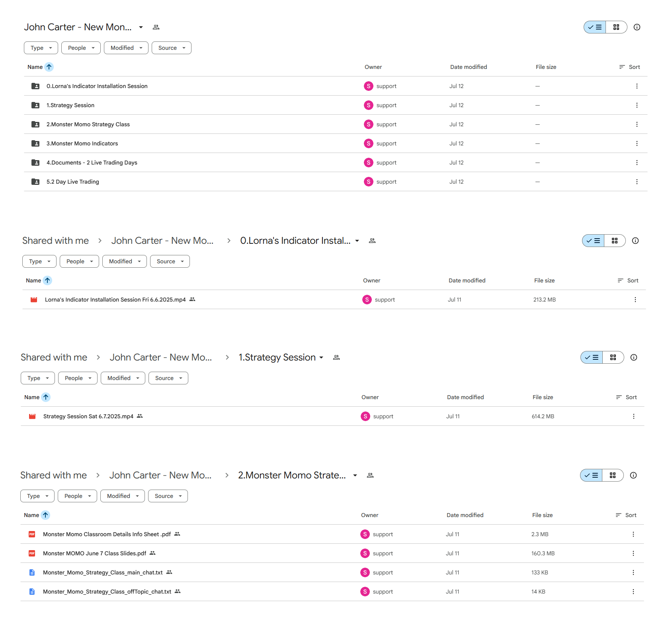This screenshot has height=631, width=672.
Task: Expand dropdown arrow beside 1.Strategy Session title
Action: pyautogui.click(x=321, y=357)
